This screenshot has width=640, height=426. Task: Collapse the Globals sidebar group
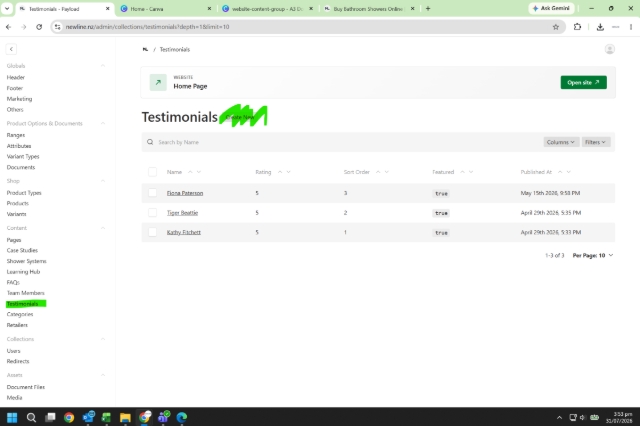point(103,66)
